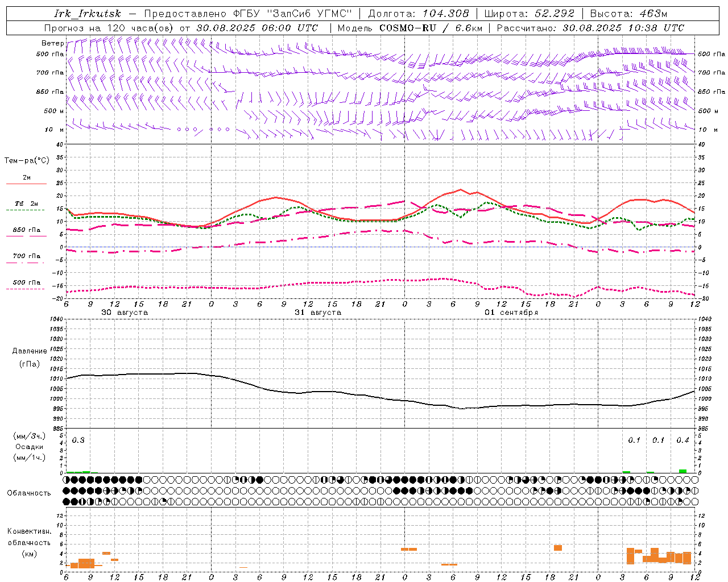
Task: Click the '(мм/1ч.)' precipitation unit label
Action: tap(30, 458)
